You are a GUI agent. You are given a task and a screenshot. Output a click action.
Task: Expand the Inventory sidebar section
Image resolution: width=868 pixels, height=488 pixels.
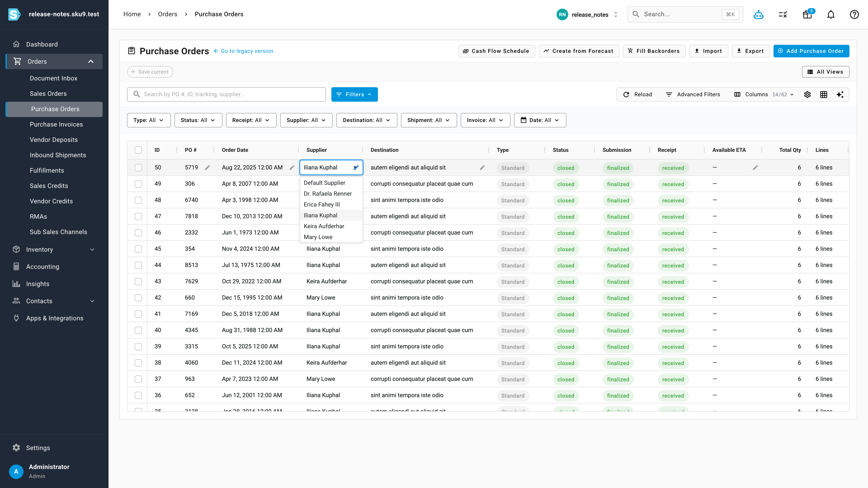pos(54,250)
